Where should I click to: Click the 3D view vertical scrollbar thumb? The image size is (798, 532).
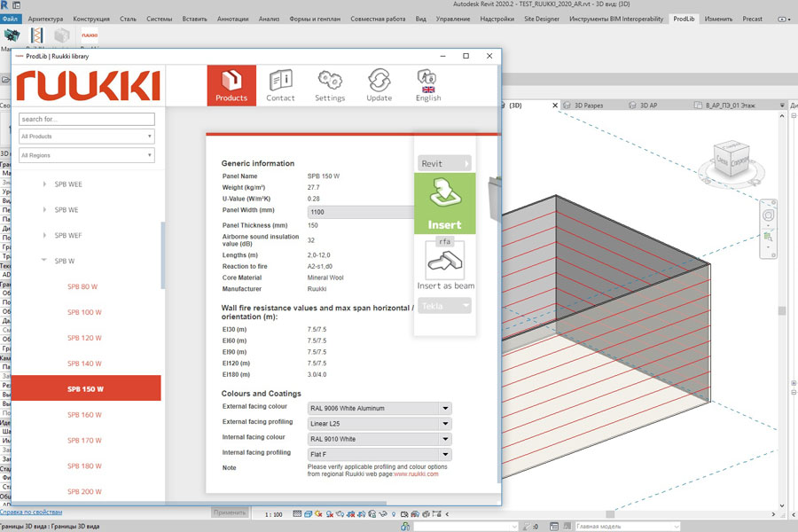coord(782,310)
